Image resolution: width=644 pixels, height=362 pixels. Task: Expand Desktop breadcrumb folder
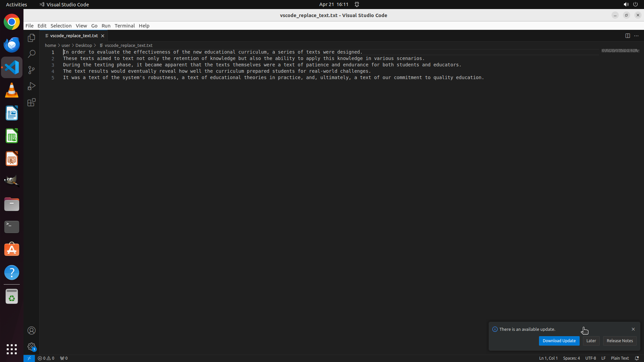tap(84, 45)
